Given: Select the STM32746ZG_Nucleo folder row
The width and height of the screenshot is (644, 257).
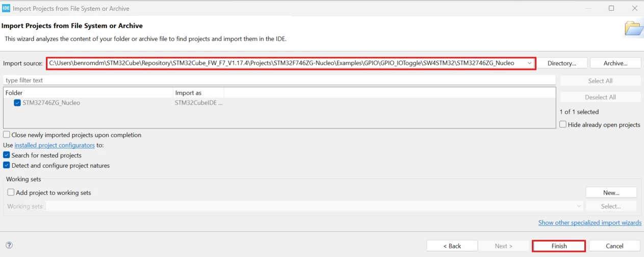Looking at the screenshot, I should [279, 102].
